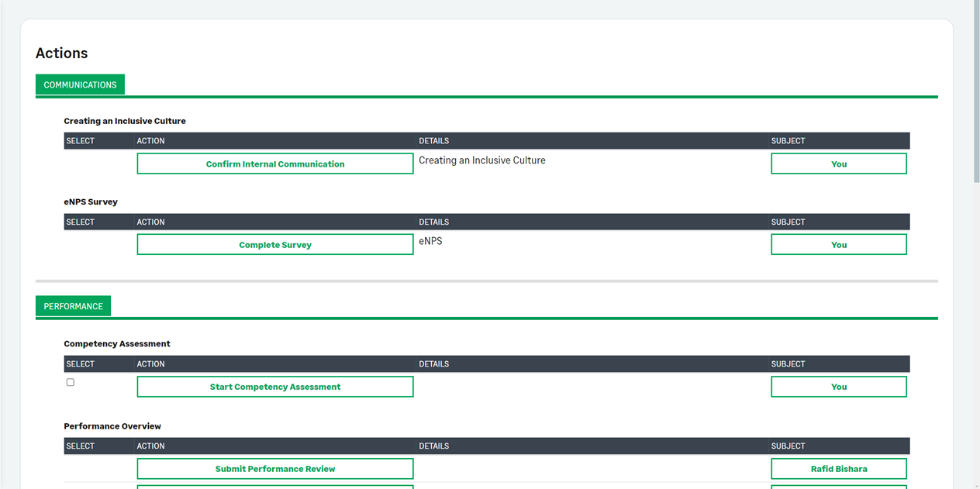Click the eNPS details text
980x489 pixels.
[x=430, y=241]
